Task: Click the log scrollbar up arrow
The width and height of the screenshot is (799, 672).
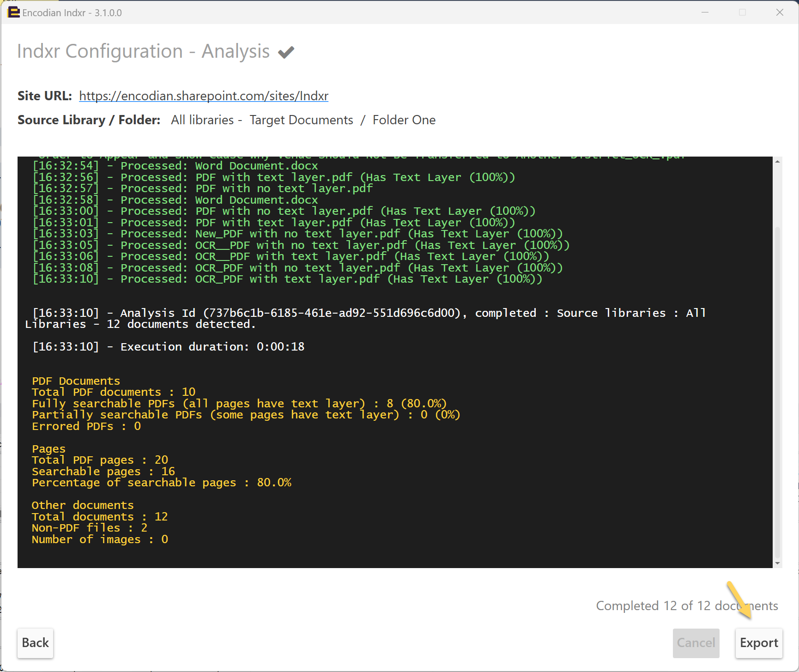Action: 777,161
